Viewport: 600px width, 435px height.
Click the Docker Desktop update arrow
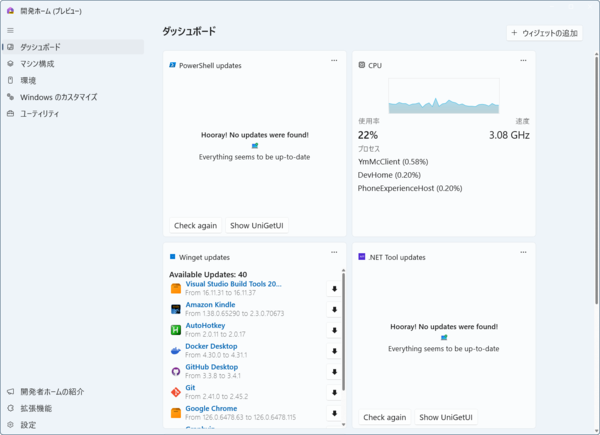333,351
